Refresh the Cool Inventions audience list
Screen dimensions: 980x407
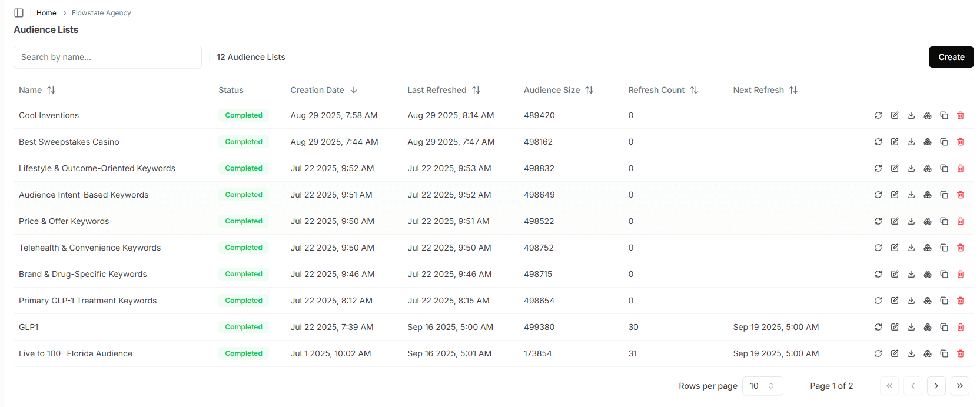pos(878,115)
